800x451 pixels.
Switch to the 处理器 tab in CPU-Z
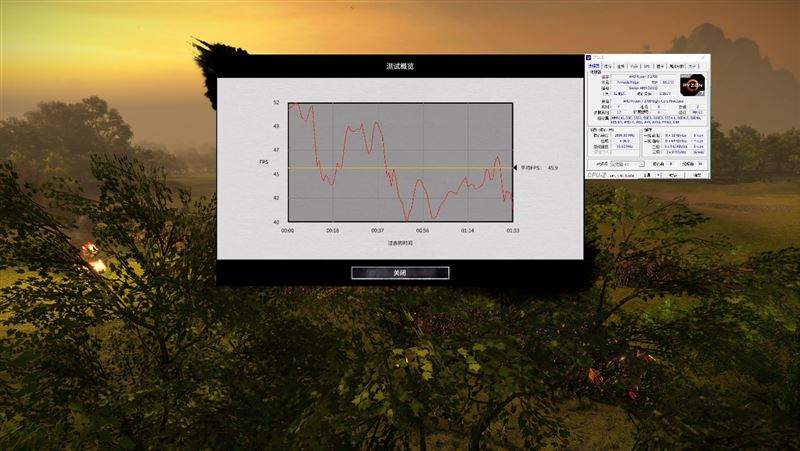(594, 66)
